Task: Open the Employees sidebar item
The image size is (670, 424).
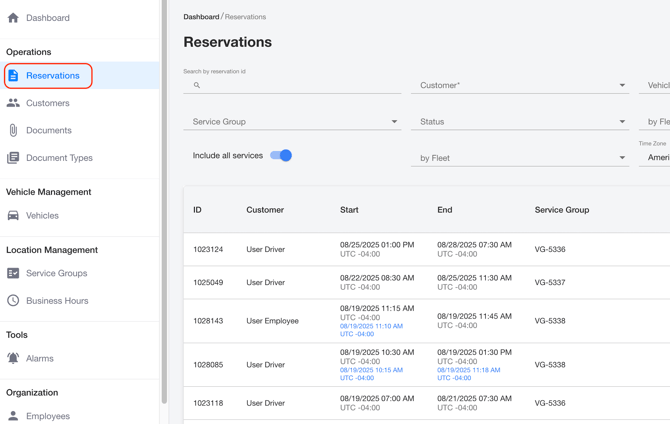Action: pyautogui.click(x=48, y=416)
